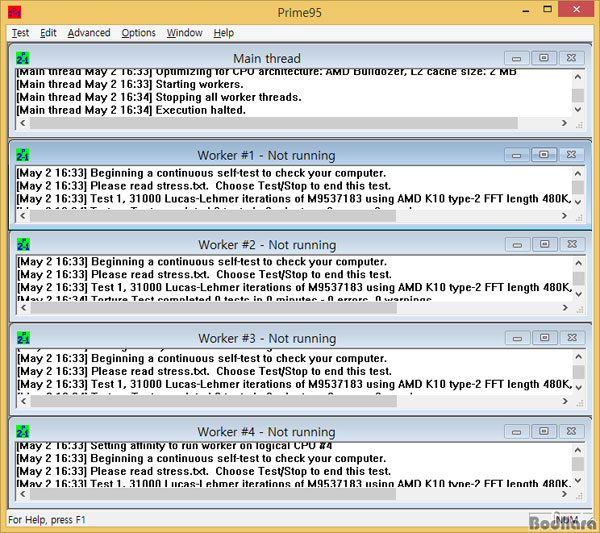This screenshot has width=600, height=533.
Task: Click scroll up arrow in Worker #4 log
Action: coord(578,450)
